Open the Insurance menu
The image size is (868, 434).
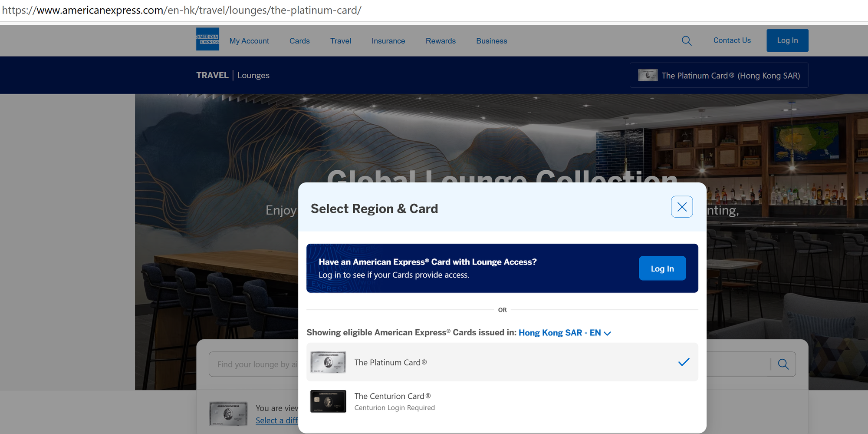(x=388, y=41)
